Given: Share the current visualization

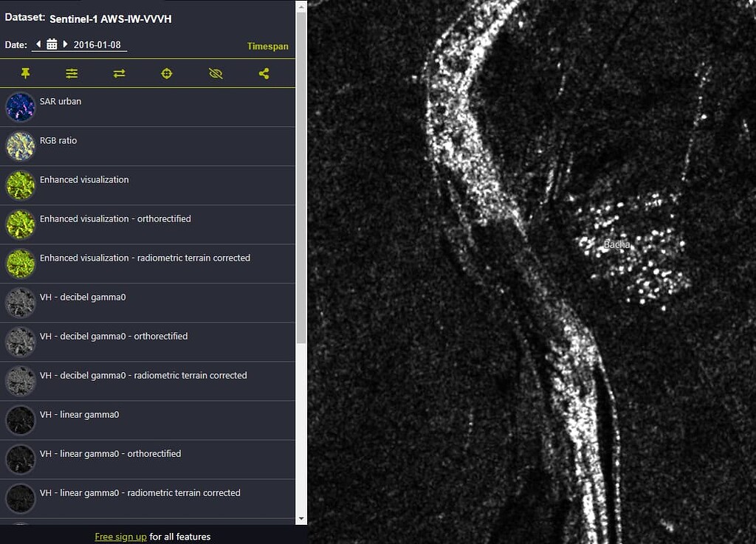Looking at the screenshot, I should pos(264,73).
